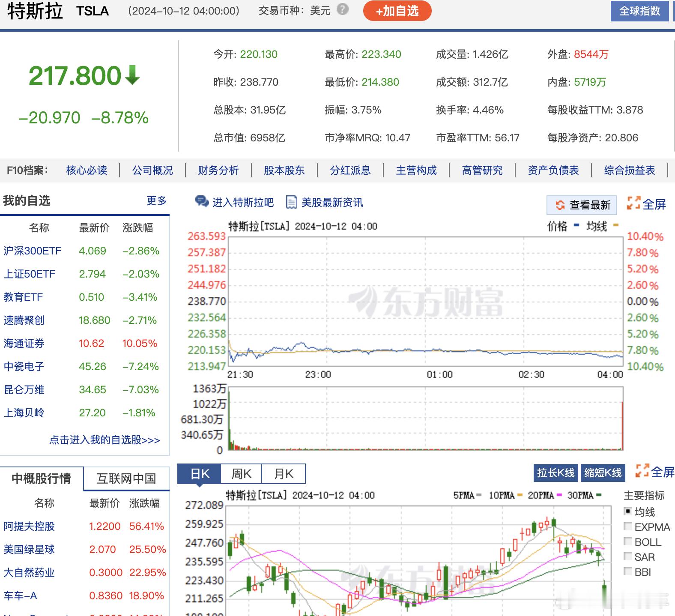Open 财务分析 in F10档案
This screenshot has height=616, width=675.
coord(218,170)
